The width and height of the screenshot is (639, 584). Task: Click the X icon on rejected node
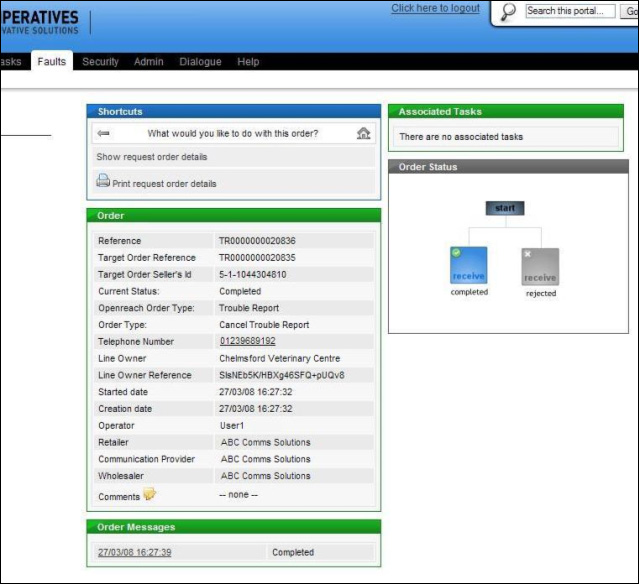pyautogui.click(x=527, y=254)
